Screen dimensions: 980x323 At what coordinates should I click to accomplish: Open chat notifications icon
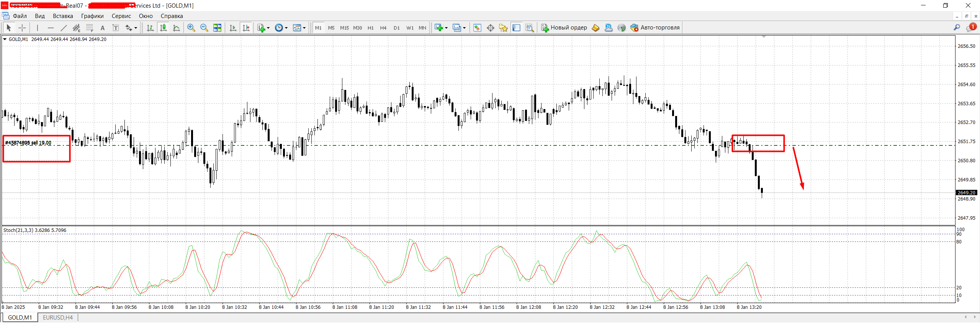[x=971, y=28]
